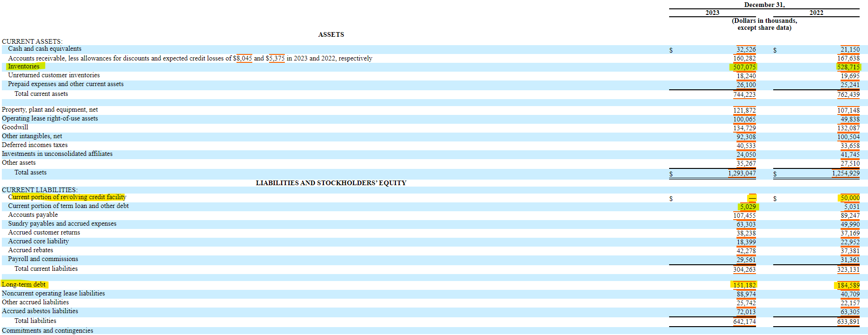This screenshot has height=335, width=868.
Task: Click highlighted revolving credit facility label
Action: 67,197
